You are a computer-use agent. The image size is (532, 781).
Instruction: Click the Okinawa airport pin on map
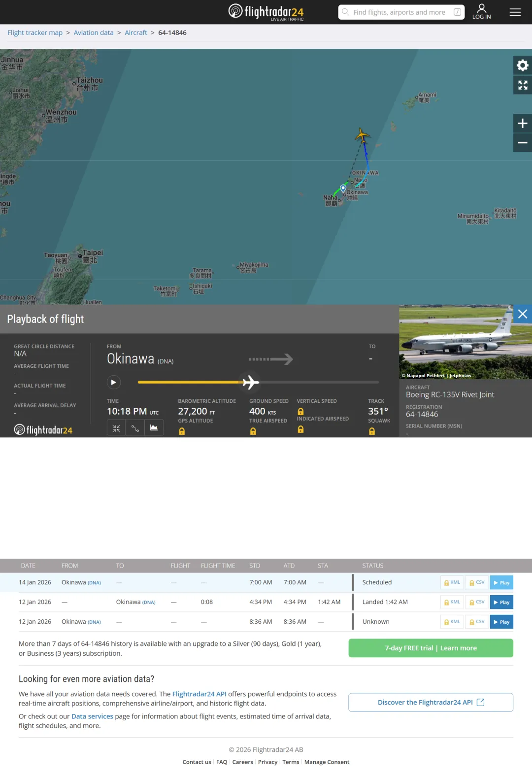pos(343,188)
